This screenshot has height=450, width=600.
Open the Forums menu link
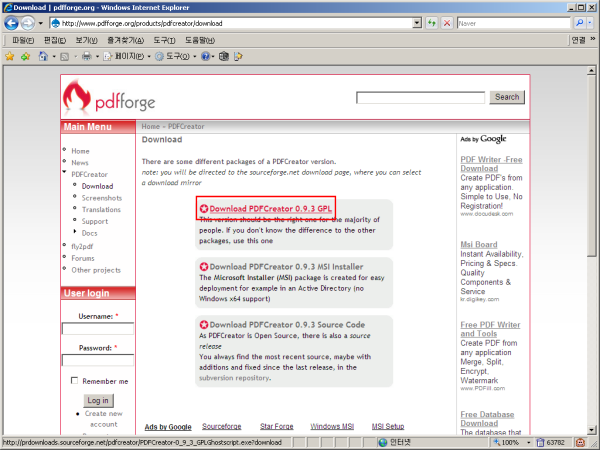(83, 258)
